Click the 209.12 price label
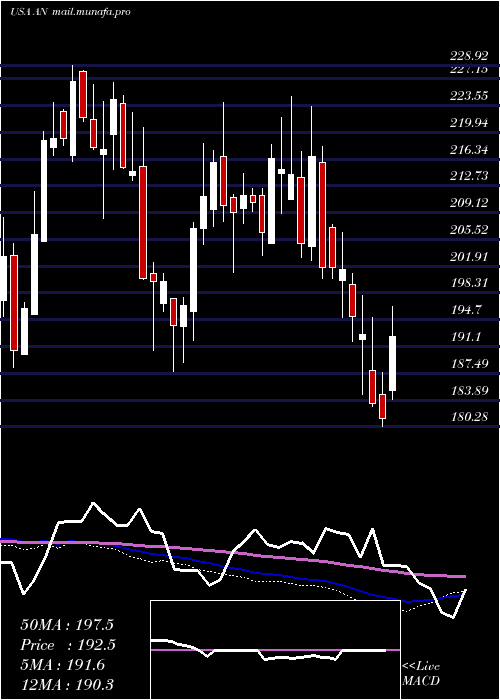This screenshot has width=500, height=700. click(469, 203)
